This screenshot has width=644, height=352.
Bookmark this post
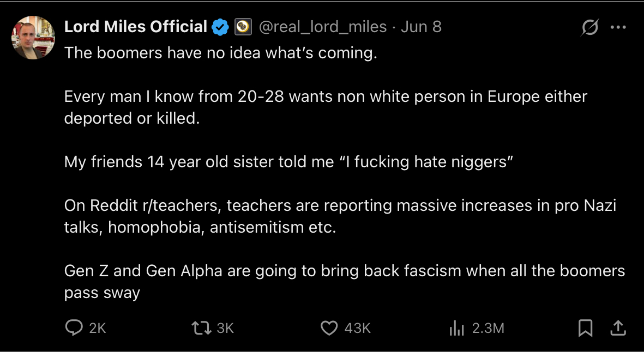(585, 328)
